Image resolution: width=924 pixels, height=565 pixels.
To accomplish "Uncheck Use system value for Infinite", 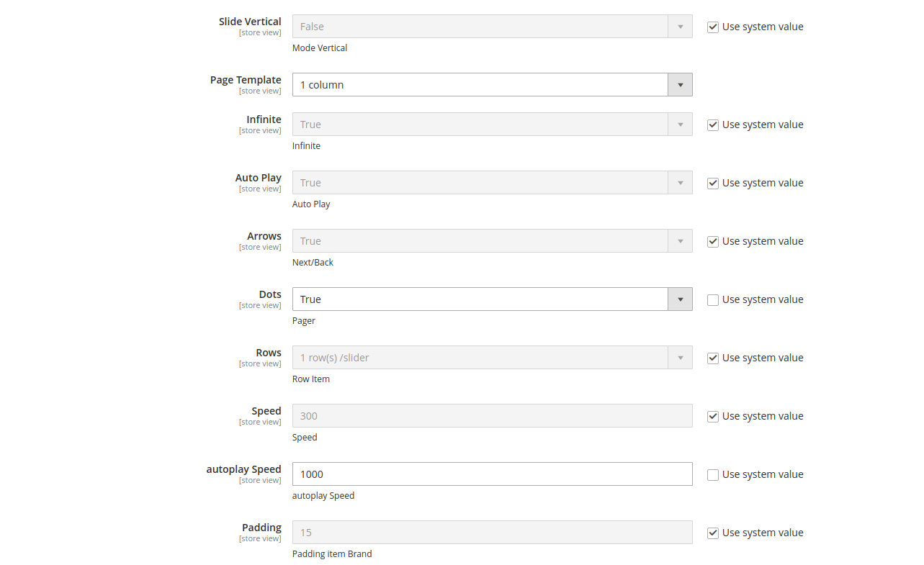I will (713, 125).
